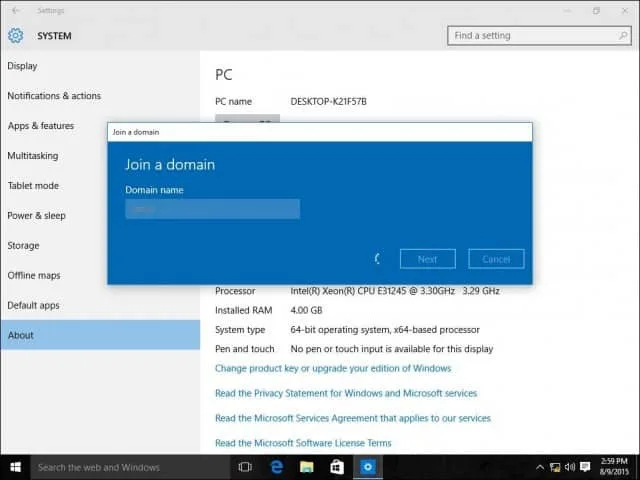640x480 pixels.
Task: Open Microsoft Software License Terms link
Action: click(303, 443)
